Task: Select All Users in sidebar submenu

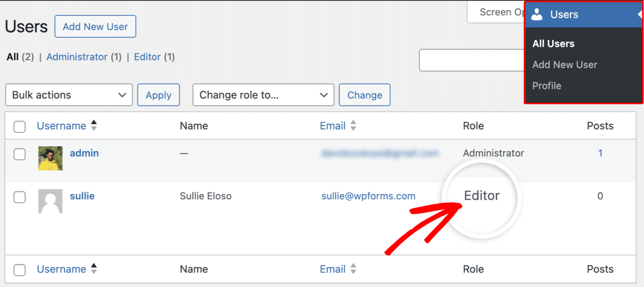Action: (553, 43)
